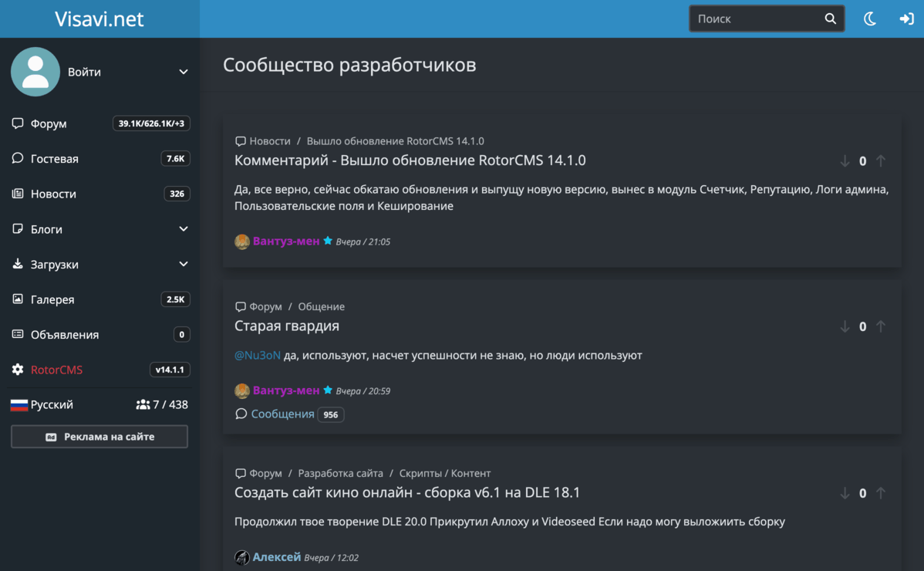Expand the Блоги menu section
This screenshot has height=571, width=924.
point(184,228)
